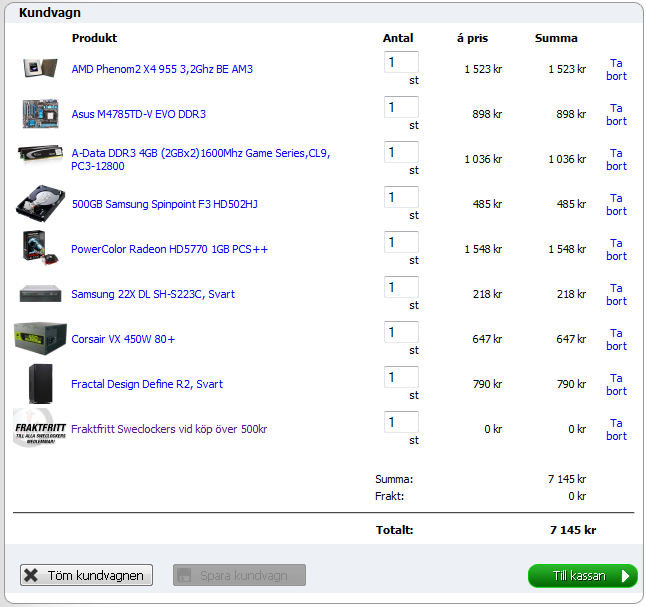Click the Produkt column header
Screen dimensions: 646x607
pos(94,38)
